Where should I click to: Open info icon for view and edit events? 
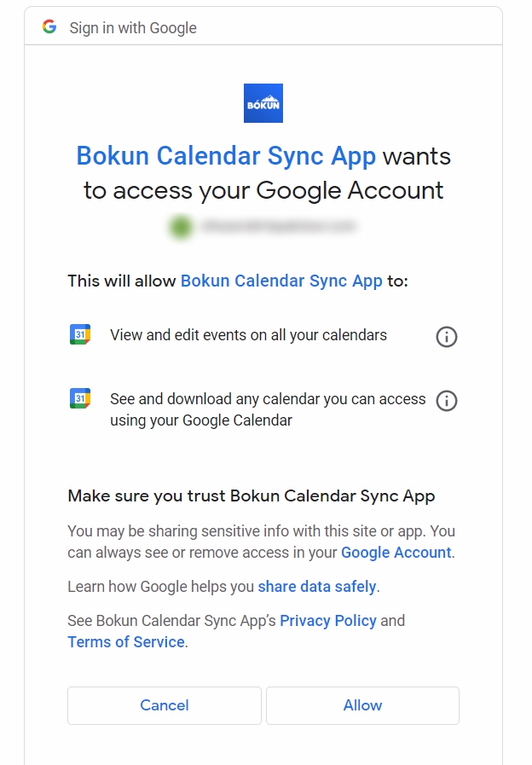446,337
